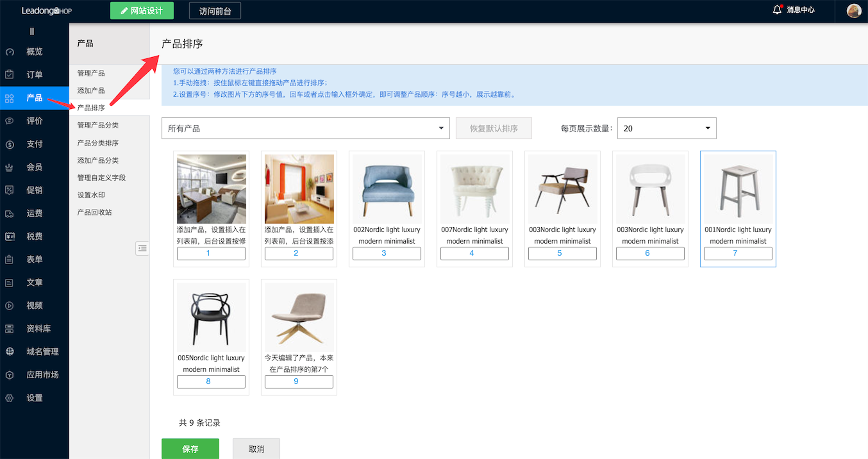Image resolution: width=868 pixels, height=459 pixels.
Task: Click the 访问前台 button in the top bar
Action: pyautogui.click(x=215, y=10)
